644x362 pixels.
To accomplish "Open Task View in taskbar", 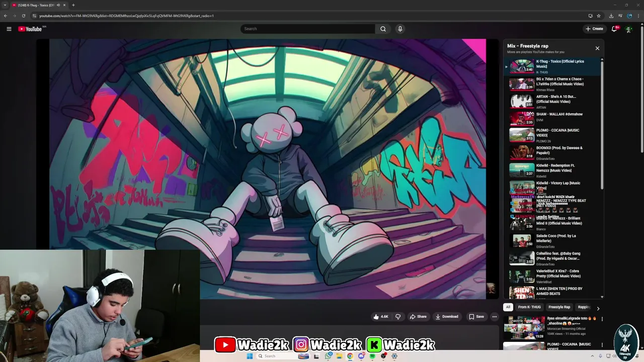I will point(316,356).
